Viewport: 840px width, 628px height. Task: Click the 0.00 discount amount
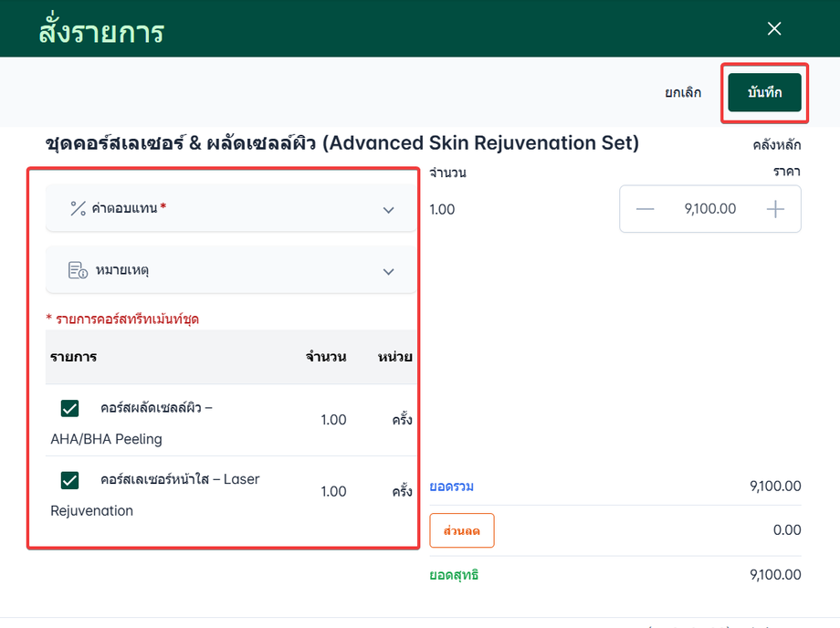(787, 530)
